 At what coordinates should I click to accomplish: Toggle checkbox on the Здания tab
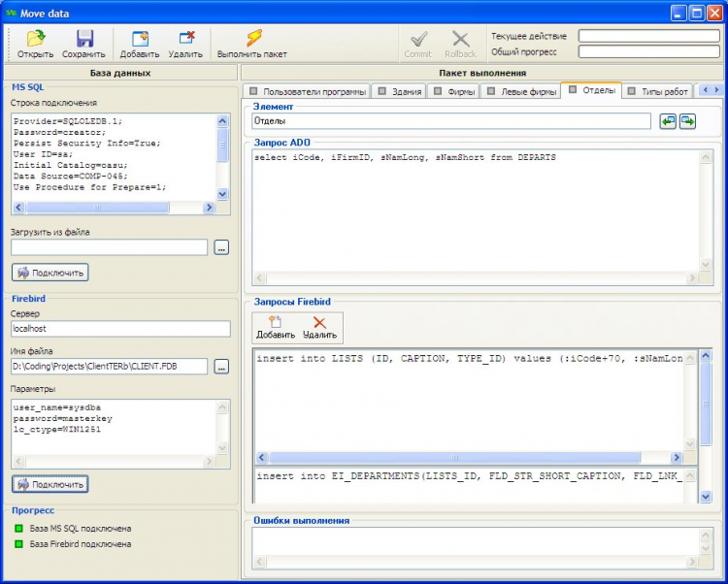click(x=384, y=91)
